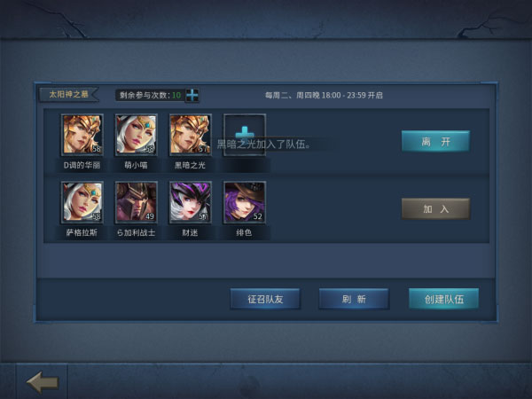The width and height of the screenshot is (532, 399).
Task: Select 绯色 purple-haired avatar
Action: click(x=245, y=202)
